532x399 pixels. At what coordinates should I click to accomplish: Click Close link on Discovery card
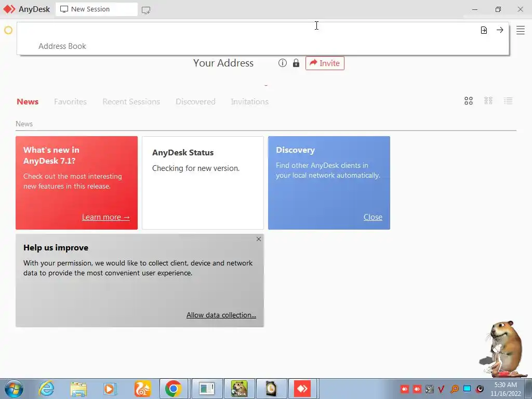[x=373, y=217]
